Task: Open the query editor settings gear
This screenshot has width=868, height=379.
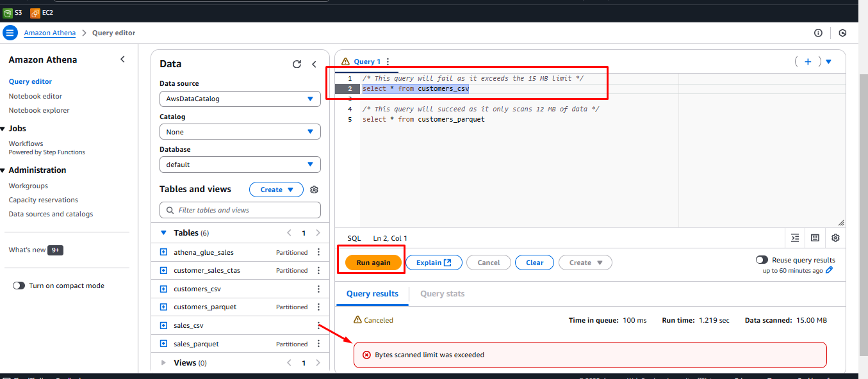Action: coord(835,238)
